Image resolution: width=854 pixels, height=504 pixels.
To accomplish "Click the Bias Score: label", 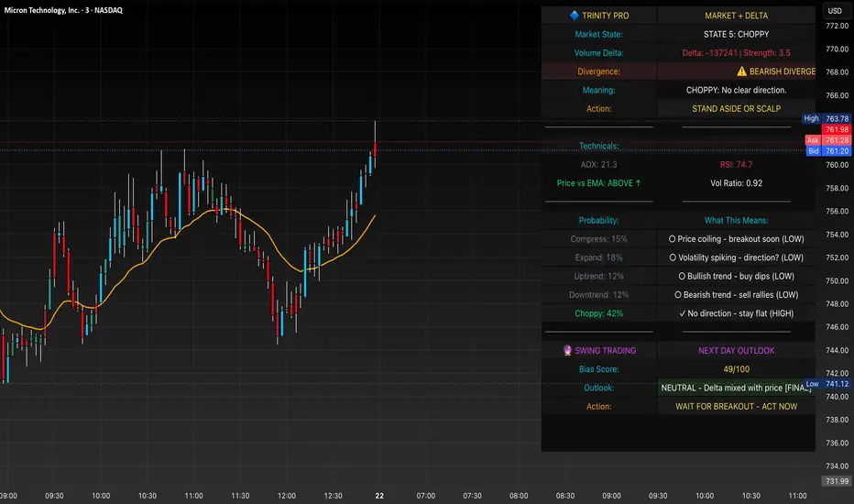I will tap(598, 369).
